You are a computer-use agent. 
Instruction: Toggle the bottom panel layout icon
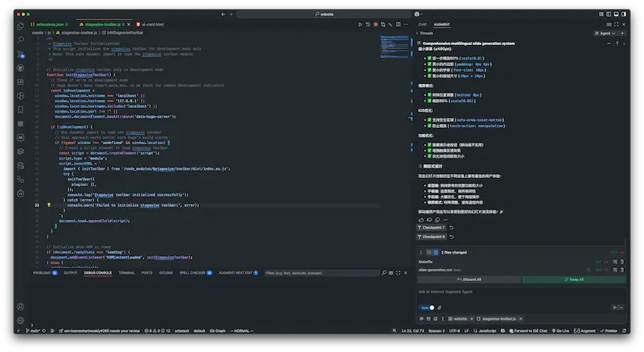tap(616, 14)
